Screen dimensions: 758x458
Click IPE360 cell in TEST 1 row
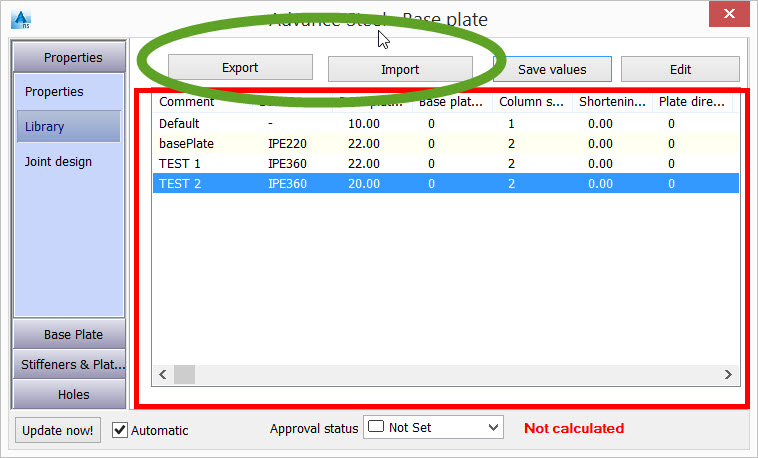click(x=287, y=163)
